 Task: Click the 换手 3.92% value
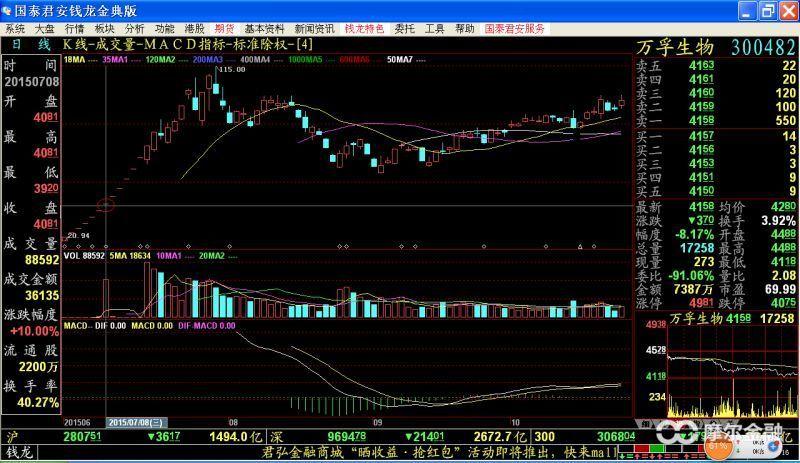(x=778, y=221)
